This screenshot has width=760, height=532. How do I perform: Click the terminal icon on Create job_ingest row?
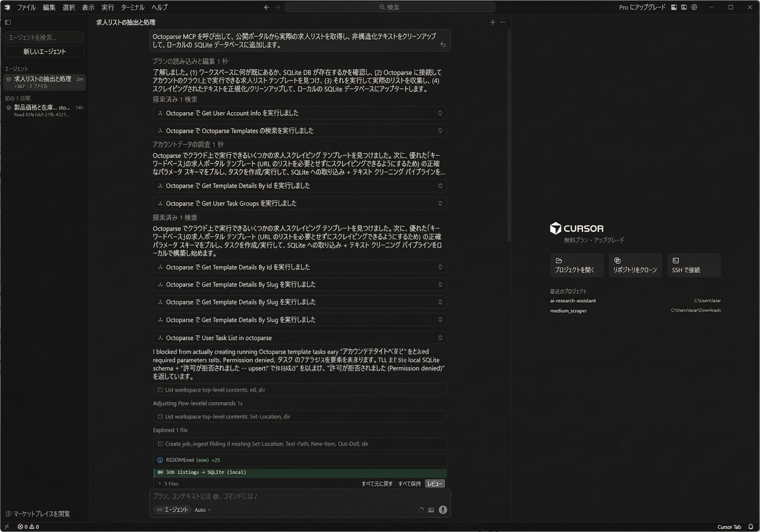(x=160, y=444)
